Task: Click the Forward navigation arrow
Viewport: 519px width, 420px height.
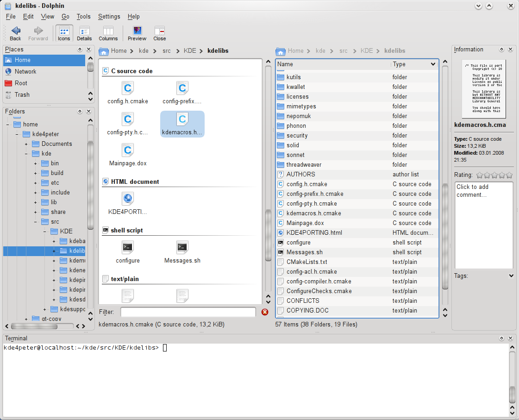Action: pos(38,33)
